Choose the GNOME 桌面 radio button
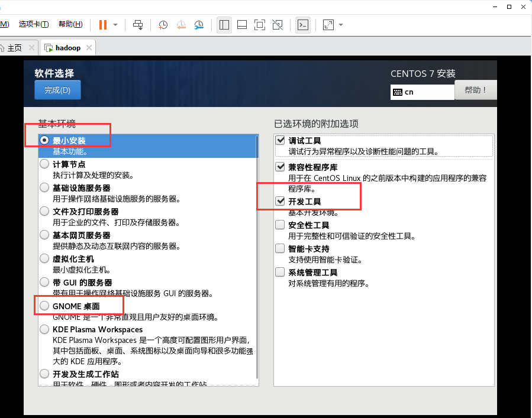Viewport: 532px width, 418px height. pos(44,306)
